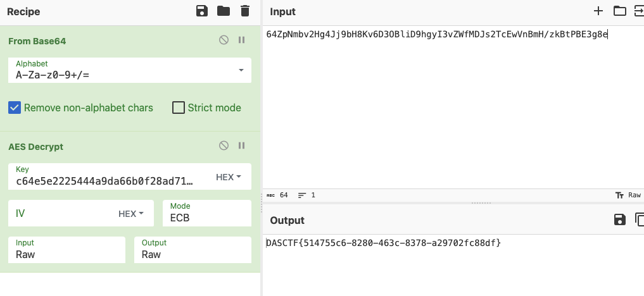Expand the Base64 Alphabet dropdown
This screenshot has width=644, height=296.
[241, 70]
